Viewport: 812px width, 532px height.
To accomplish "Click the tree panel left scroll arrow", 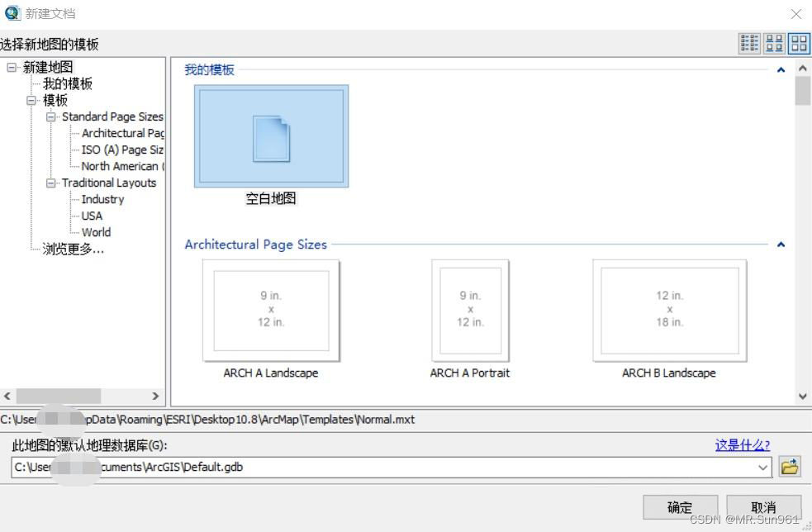I will click(x=7, y=396).
